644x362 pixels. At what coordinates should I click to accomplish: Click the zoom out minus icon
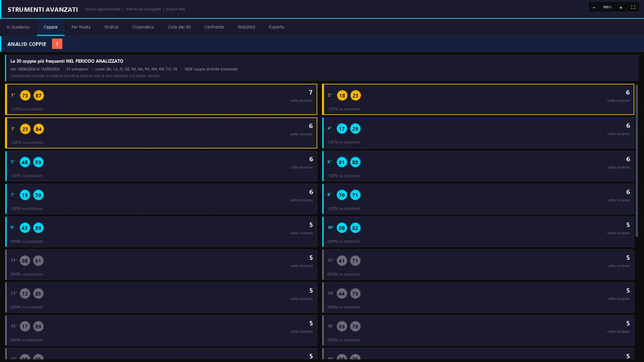(x=594, y=7)
